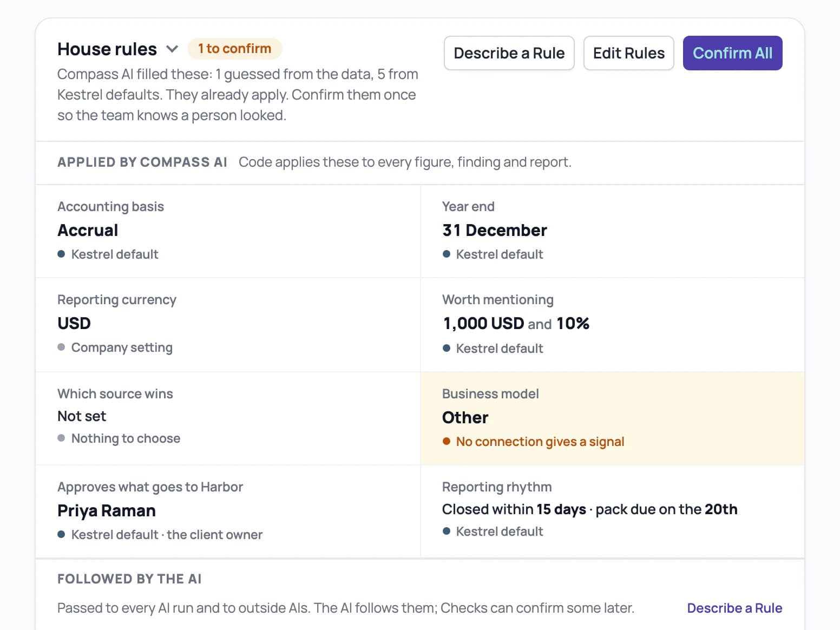The height and width of the screenshot is (630, 840).
Task: Click the 'Accounting basis' label
Action: pyautogui.click(x=110, y=207)
